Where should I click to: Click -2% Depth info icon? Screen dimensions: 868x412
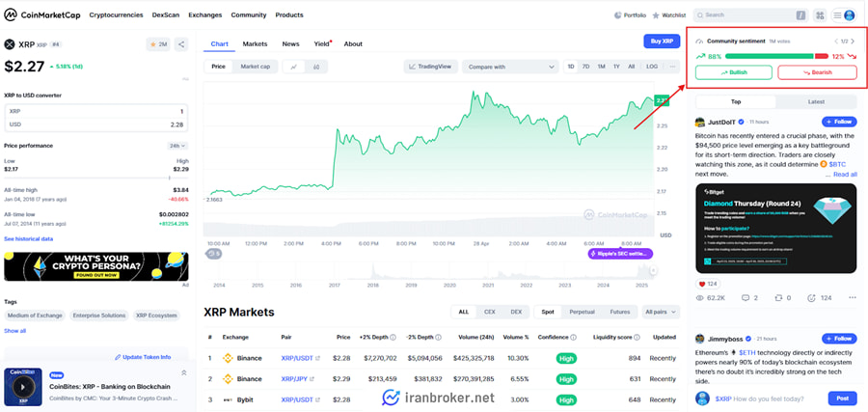pos(439,338)
